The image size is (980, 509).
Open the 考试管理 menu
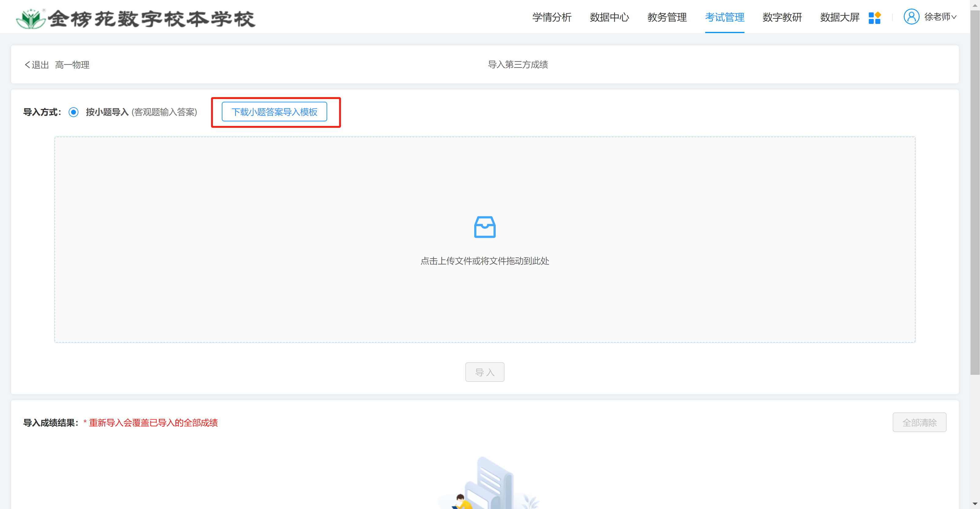click(x=724, y=17)
